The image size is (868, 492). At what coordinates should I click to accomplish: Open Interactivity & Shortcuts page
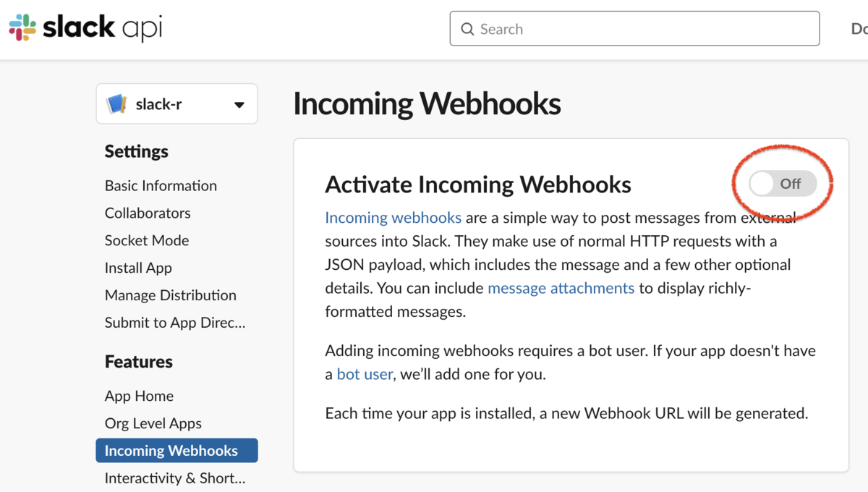click(x=175, y=478)
